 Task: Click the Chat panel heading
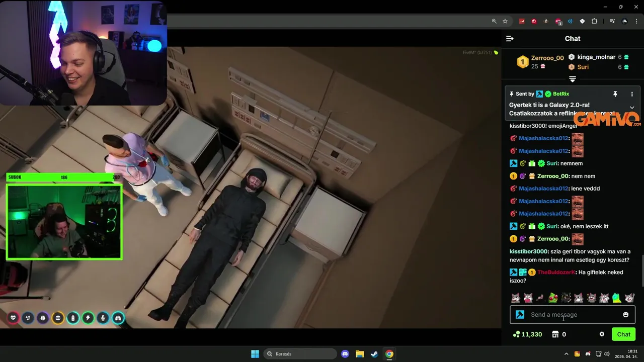pyautogui.click(x=573, y=39)
